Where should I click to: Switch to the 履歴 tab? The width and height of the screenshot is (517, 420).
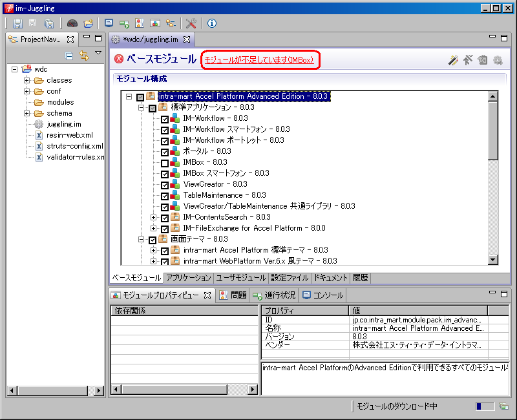[x=360, y=278]
